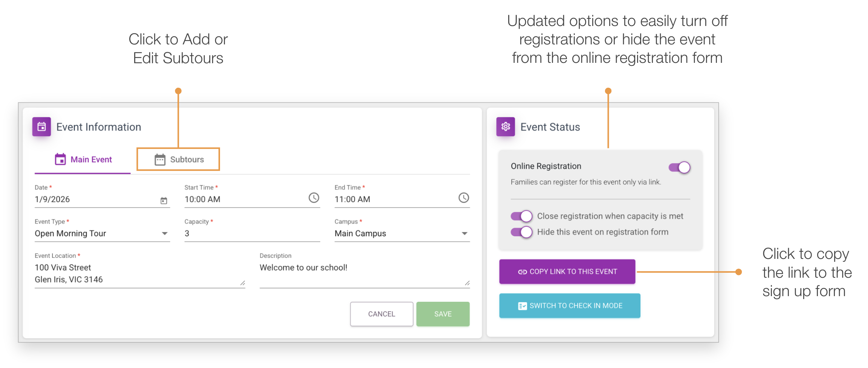Open the End Time clock picker
The height and width of the screenshot is (368, 868).
464,198
